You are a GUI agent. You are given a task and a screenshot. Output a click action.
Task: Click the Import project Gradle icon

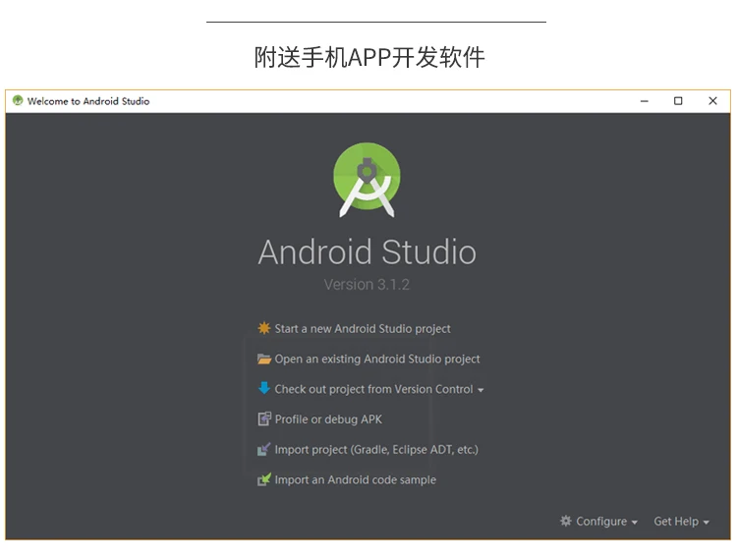(x=264, y=449)
